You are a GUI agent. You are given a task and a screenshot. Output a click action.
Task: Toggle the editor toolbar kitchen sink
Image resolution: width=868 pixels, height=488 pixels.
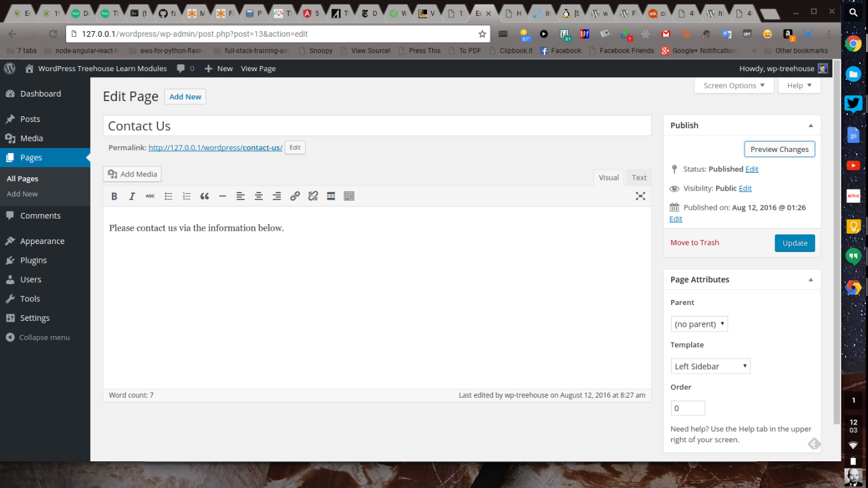pos(349,196)
